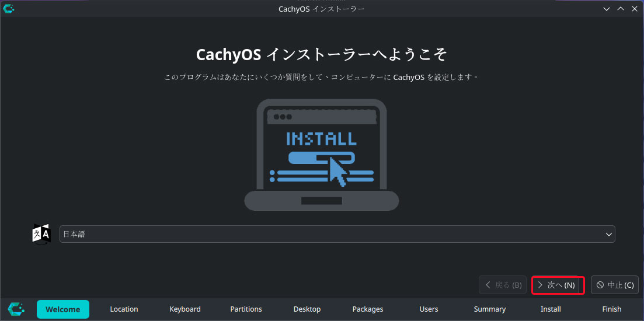Select the Keyboard step tab
The image size is (644, 321).
point(185,309)
